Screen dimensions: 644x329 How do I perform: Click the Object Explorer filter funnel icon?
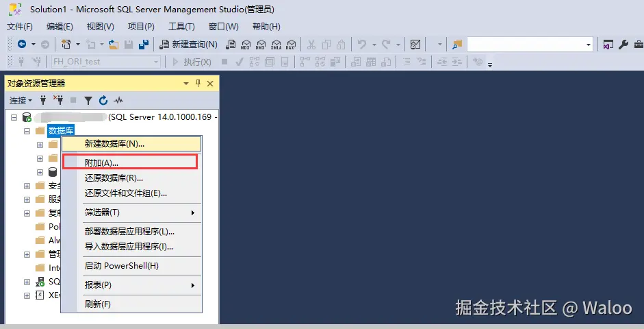(x=88, y=100)
